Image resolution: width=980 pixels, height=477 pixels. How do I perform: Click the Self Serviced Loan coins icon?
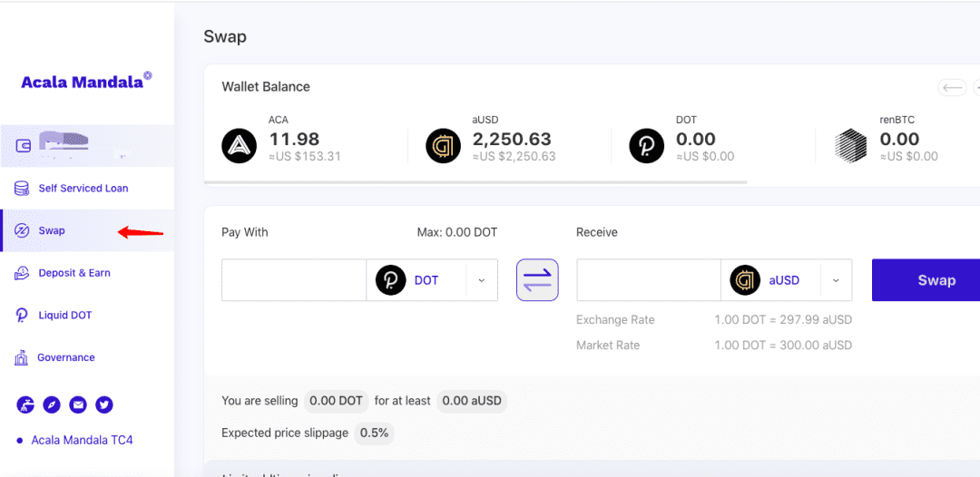[x=21, y=188]
